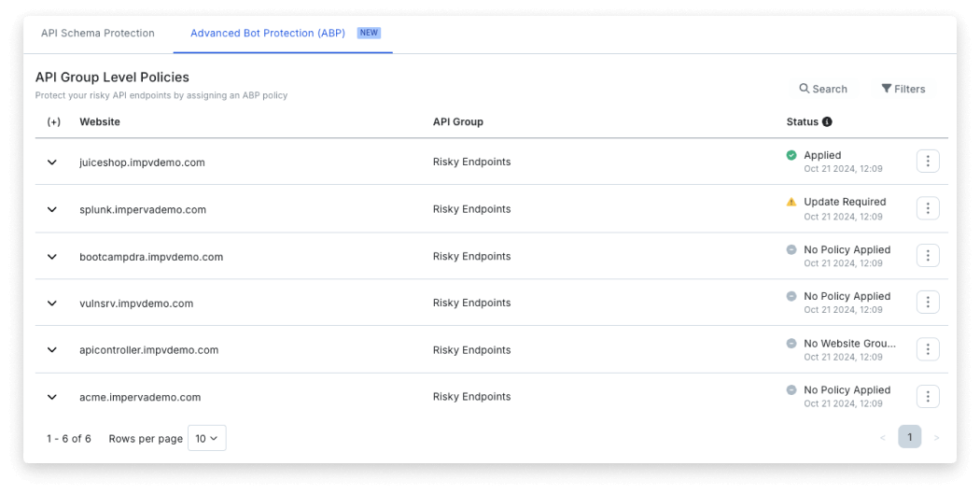
Task: Go to page 1 in pagination
Action: [x=909, y=437]
